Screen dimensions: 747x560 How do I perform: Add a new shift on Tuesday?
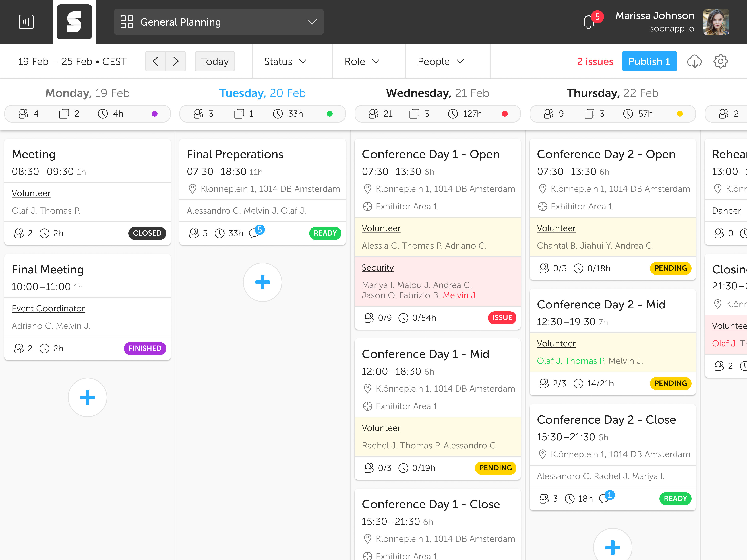pos(262,282)
